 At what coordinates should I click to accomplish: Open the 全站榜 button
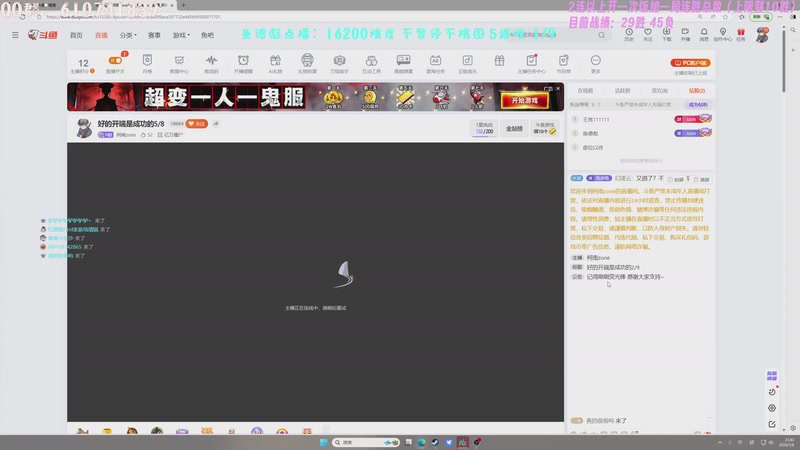click(x=514, y=129)
